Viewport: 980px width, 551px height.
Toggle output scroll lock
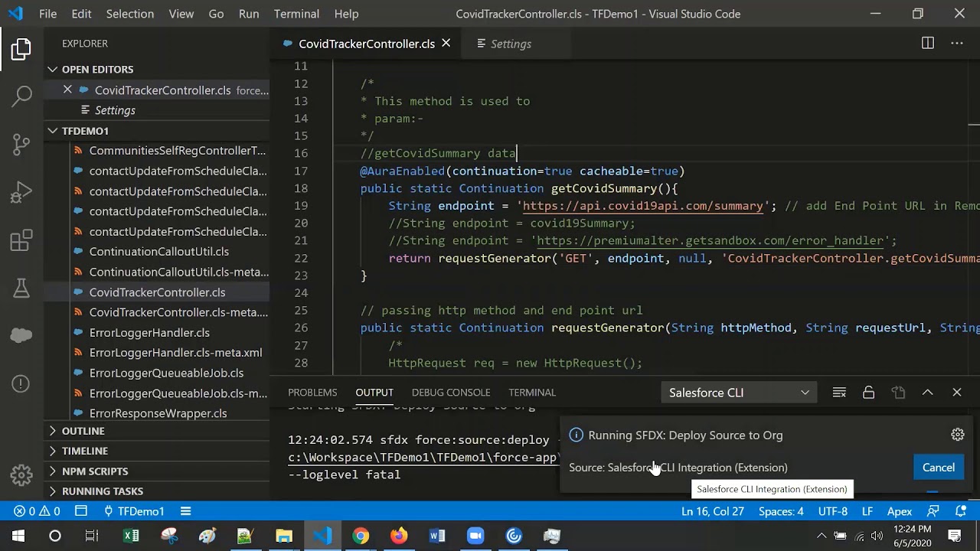pos(868,393)
